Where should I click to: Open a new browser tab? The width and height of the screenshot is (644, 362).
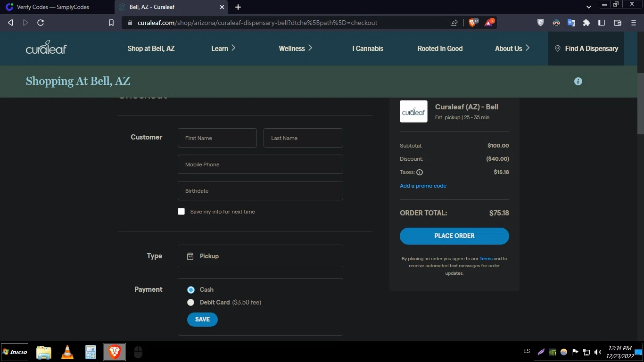click(238, 7)
